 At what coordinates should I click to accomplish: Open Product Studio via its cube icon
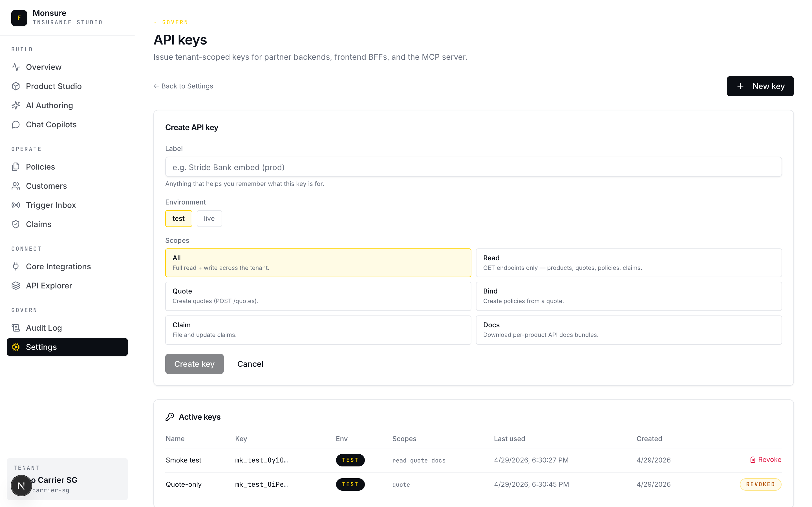[16, 86]
